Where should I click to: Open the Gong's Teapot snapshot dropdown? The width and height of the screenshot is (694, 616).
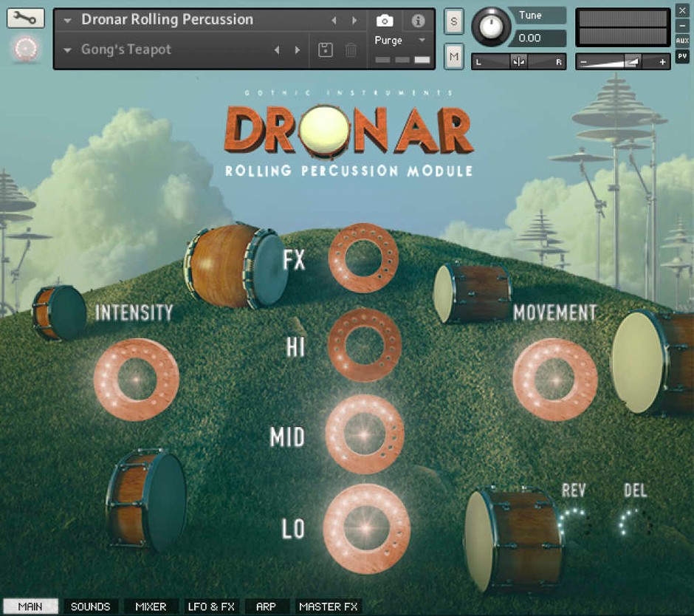click(x=68, y=50)
